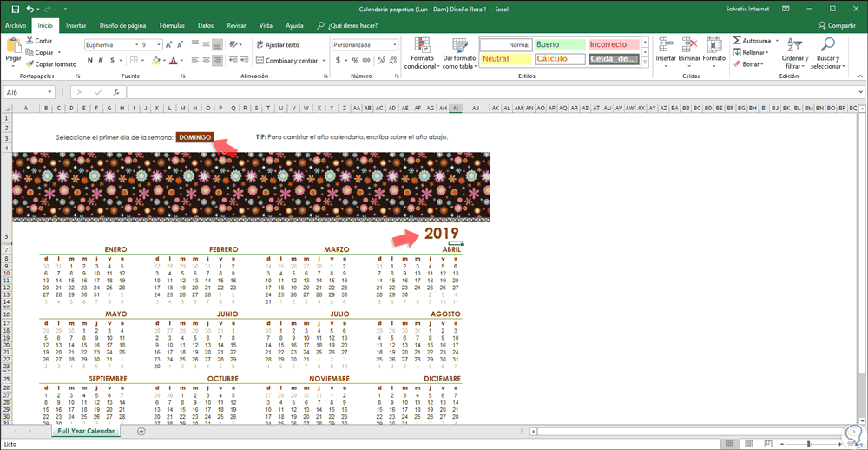Click the Autosuma sigma icon

point(737,41)
